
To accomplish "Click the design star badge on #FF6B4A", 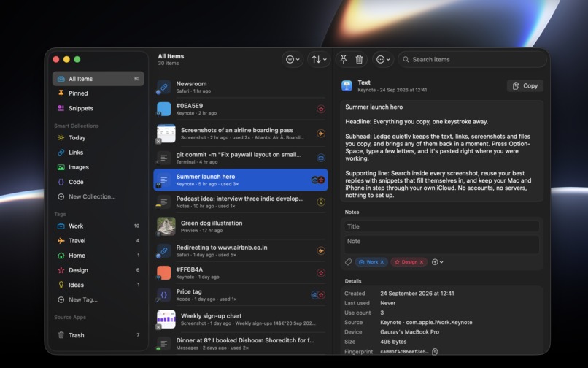I will [x=321, y=272].
